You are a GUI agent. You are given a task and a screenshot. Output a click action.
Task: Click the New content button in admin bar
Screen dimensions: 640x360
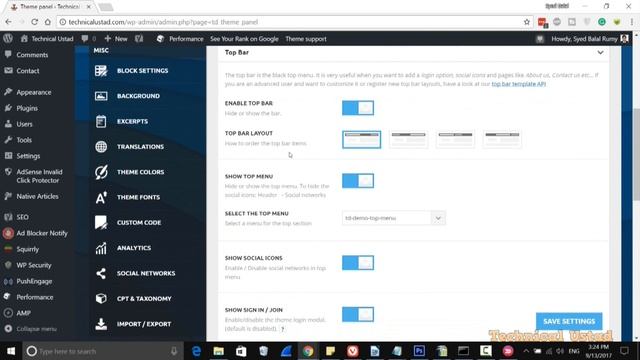(x=116, y=39)
